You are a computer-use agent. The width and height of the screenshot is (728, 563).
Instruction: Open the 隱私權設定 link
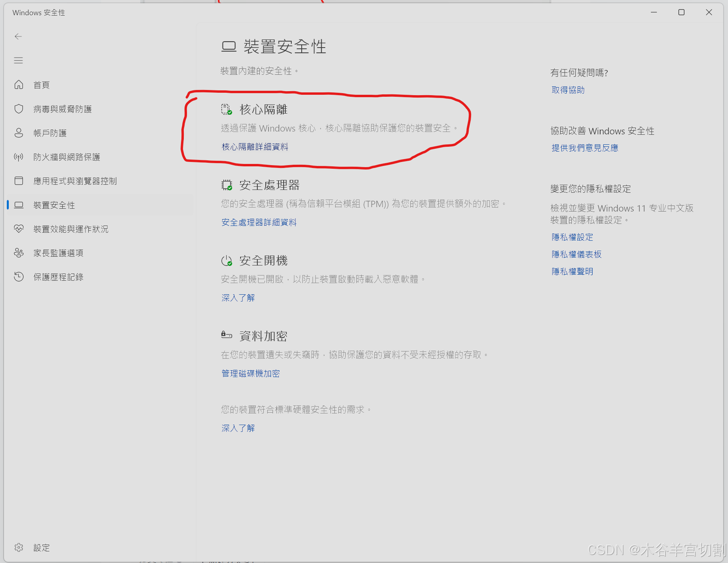pyautogui.click(x=572, y=237)
